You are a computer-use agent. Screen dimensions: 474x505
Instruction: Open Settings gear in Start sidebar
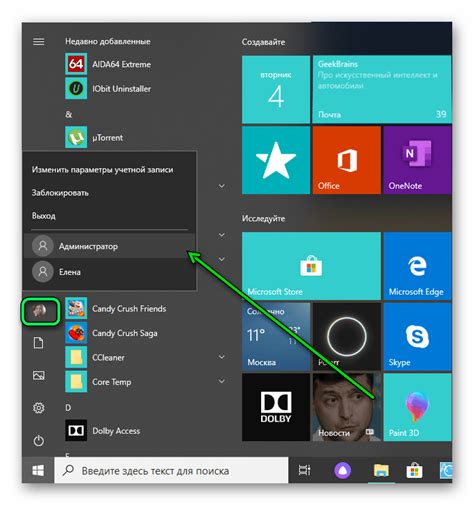point(39,408)
